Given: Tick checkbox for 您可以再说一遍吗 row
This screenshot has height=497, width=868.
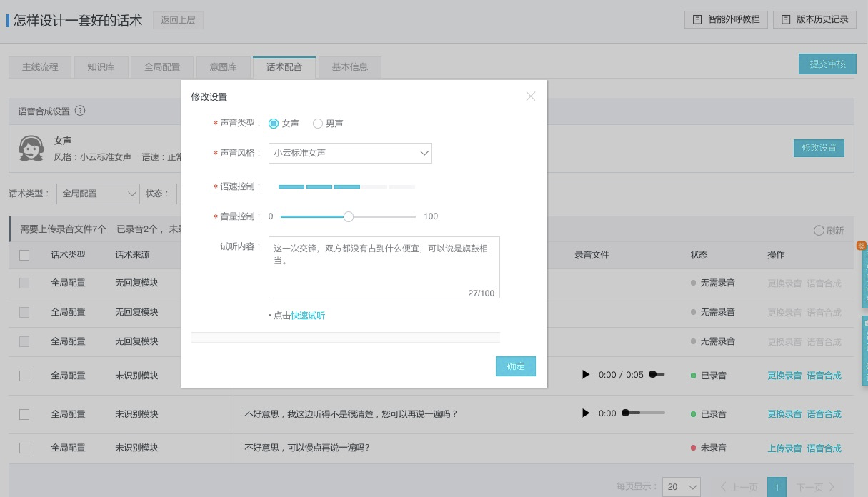Looking at the screenshot, I should 24,414.
